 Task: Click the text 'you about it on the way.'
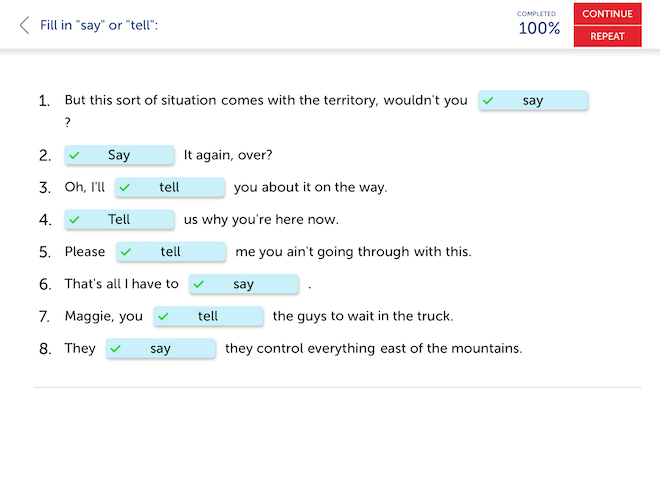[310, 187]
